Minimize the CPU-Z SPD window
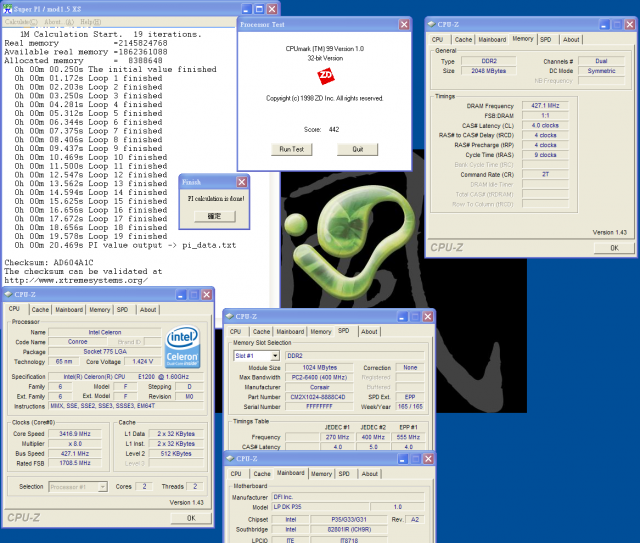Image resolution: width=640 pixels, height=543 pixels. (x=402, y=316)
